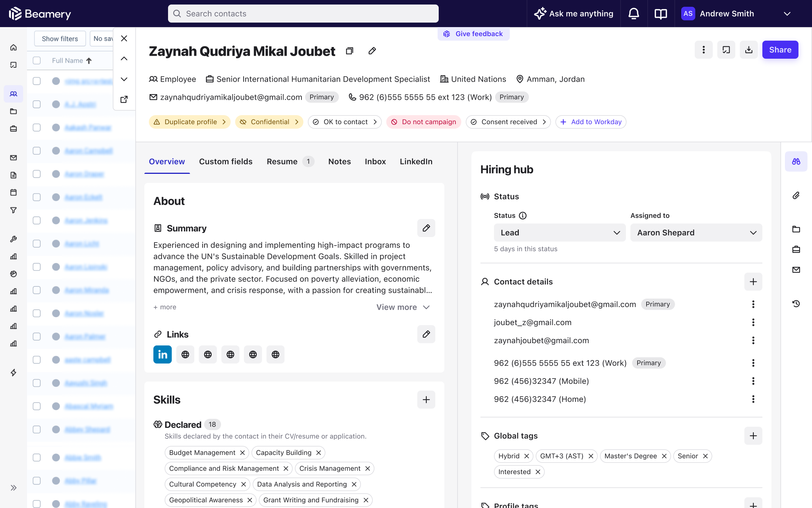Expand the Status dropdown for Lead

616,232
